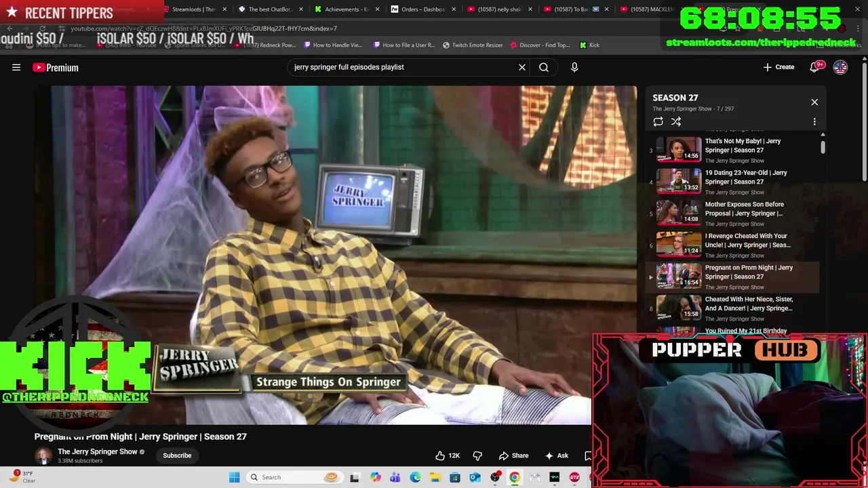Image resolution: width=868 pixels, height=488 pixels.
Task: Open the Create menu
Action: point(778,67)
